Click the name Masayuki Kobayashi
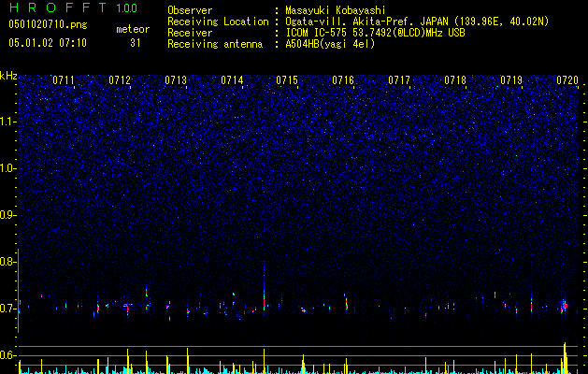The width and height of the screenshot is (588, 374). coord(336,11)
